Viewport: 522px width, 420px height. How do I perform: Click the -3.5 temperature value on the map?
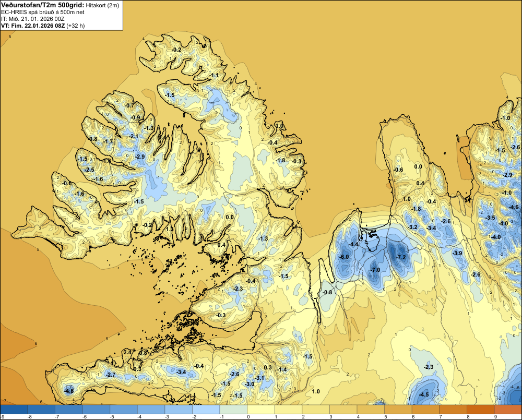(x=490, y=218)
